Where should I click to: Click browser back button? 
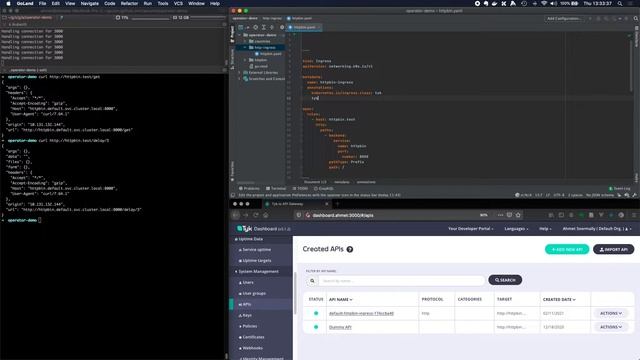coord(236,215)
